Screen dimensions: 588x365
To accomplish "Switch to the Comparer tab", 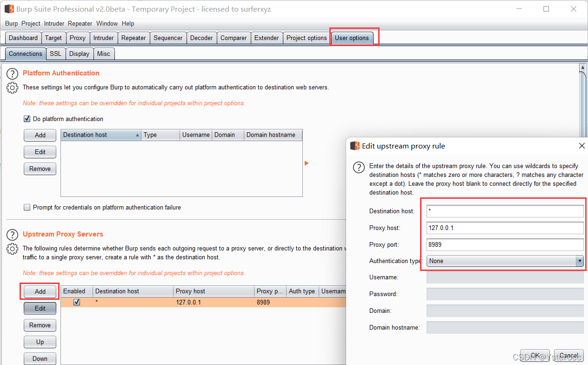I will (234, 38).
